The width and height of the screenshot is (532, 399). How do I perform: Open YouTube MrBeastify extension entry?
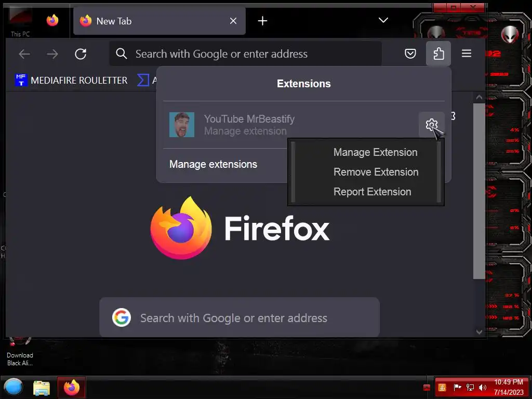tap(292, 125)
